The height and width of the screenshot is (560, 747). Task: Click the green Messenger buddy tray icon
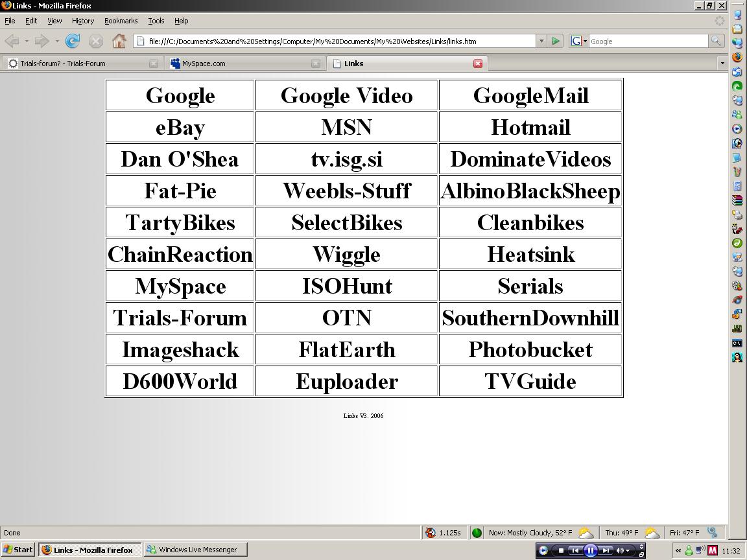(x=689, y=550)
